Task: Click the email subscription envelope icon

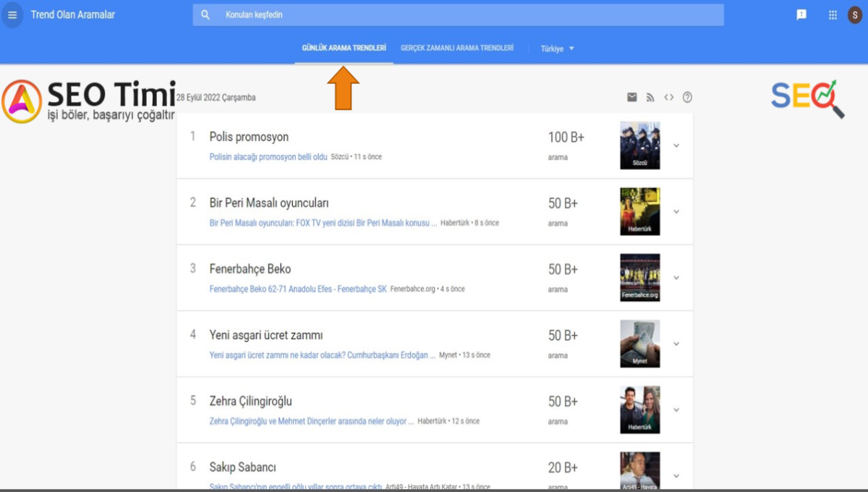Action: (632, 97)
